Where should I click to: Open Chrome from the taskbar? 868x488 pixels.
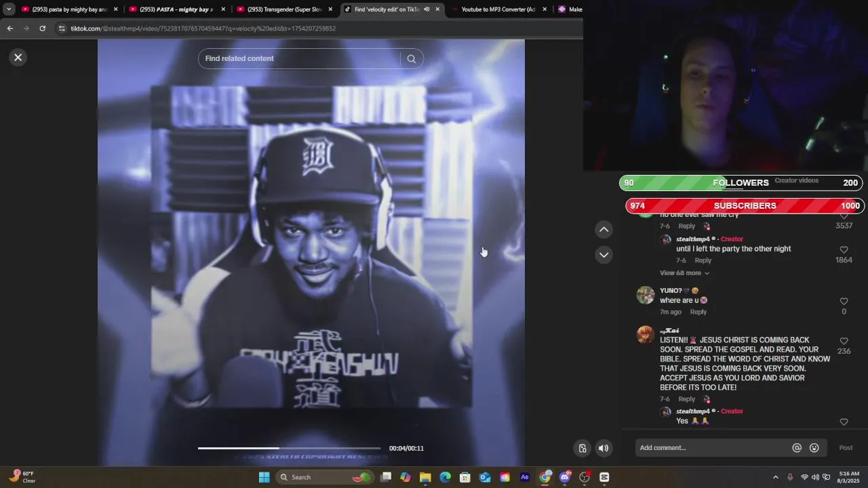coord(545,477)
